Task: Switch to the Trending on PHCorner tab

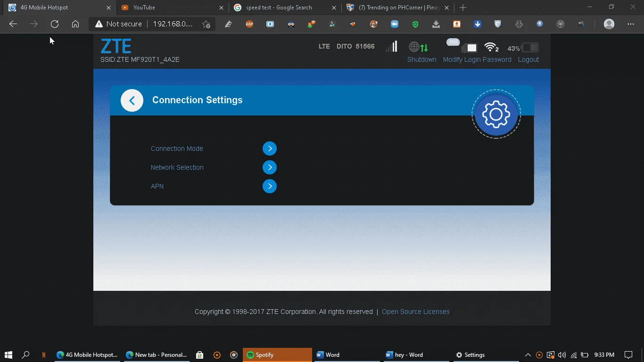Action: tap(397, 8)
